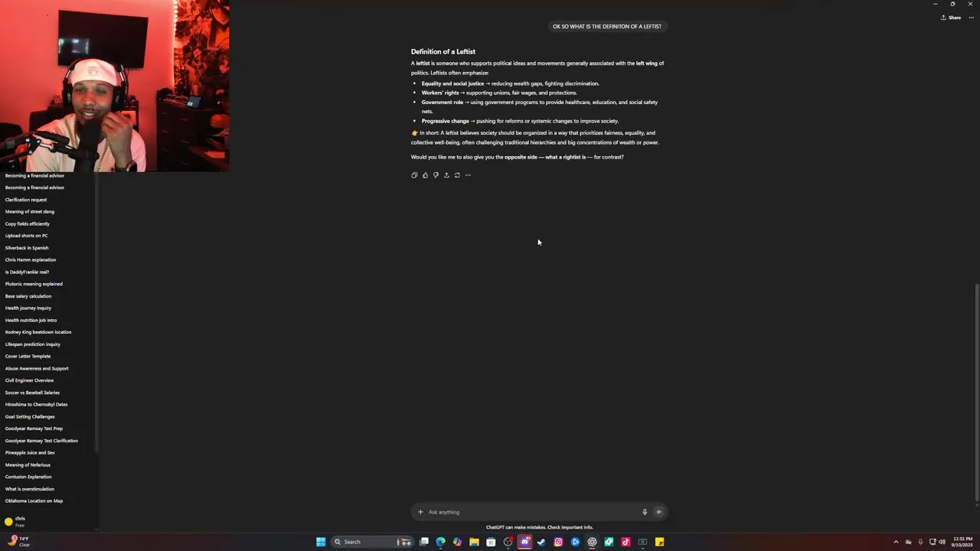Open Lifespan prediction inquiry chat
Image resolution: width=980 pixels, height=551 pixels.
coord(33,344)
